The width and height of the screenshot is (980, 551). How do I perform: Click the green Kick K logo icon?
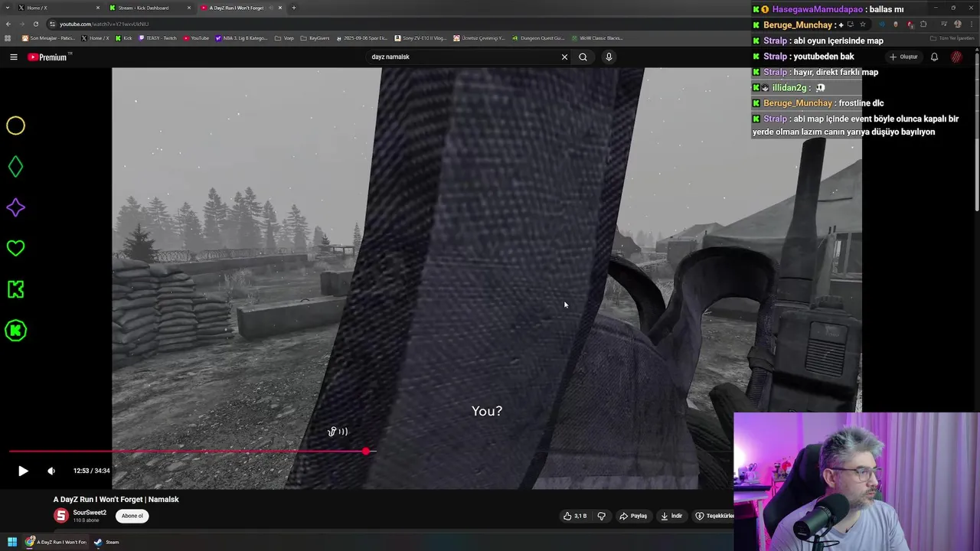coord(16,289)
